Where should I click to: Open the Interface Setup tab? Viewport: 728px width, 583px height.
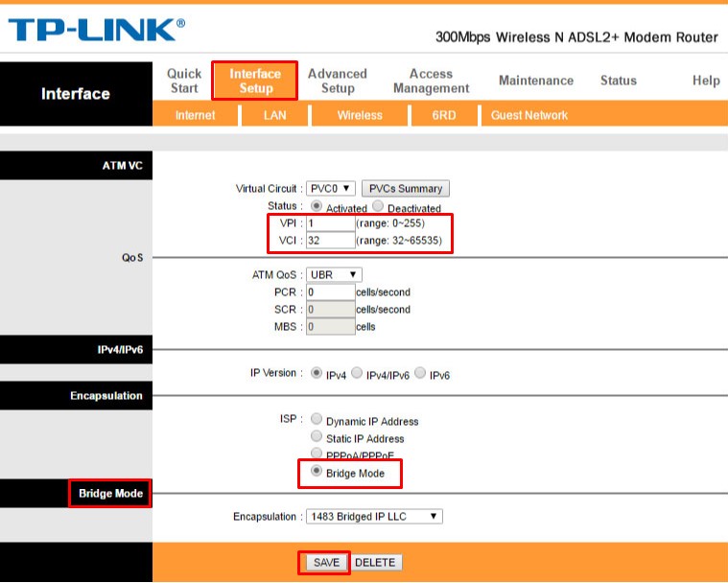coord(255,81)
